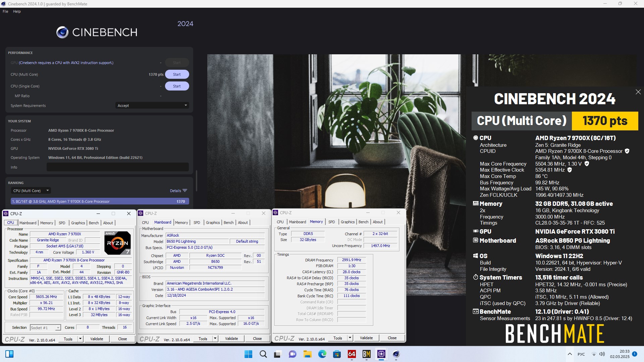The height and width of the screenshot is (362, 644).
Task: Click the verified shield next to CPUID
Action: click(627, 151)
